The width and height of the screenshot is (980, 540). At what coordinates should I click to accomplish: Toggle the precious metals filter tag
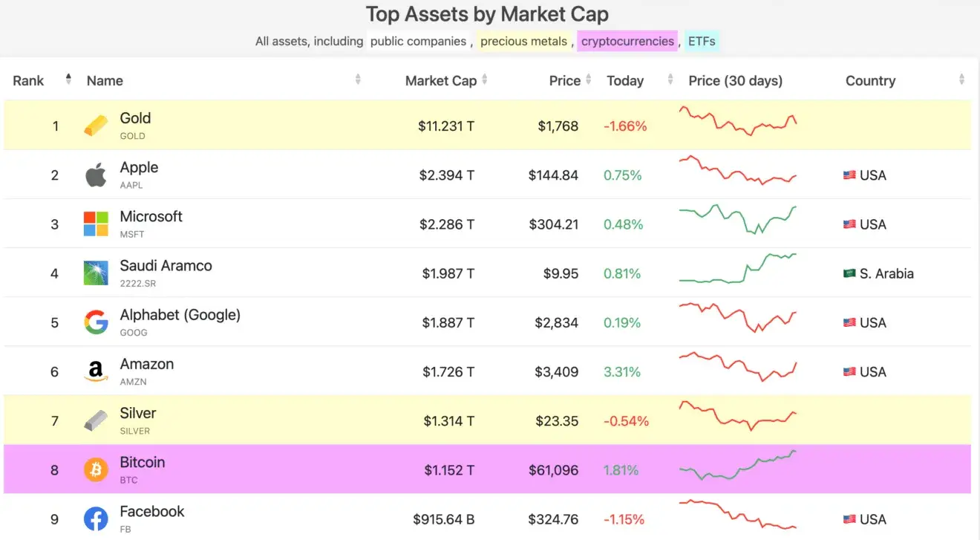pos(523,42)
